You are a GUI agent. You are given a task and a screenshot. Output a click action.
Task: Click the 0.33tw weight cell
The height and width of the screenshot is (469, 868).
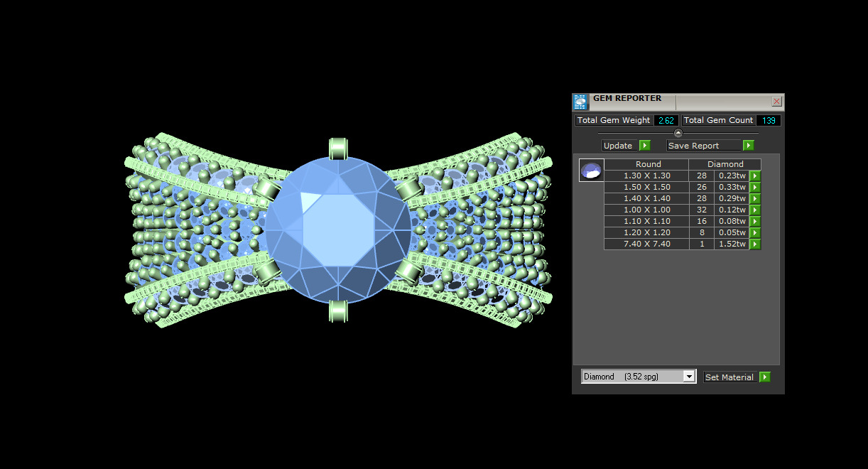732,188
